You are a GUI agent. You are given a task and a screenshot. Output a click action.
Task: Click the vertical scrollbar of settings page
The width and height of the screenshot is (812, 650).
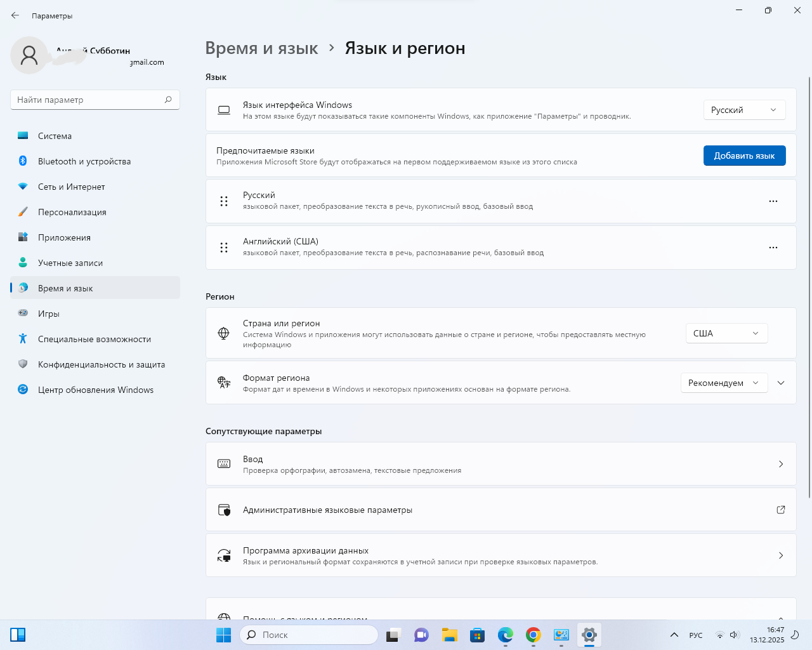click(809, 287)
